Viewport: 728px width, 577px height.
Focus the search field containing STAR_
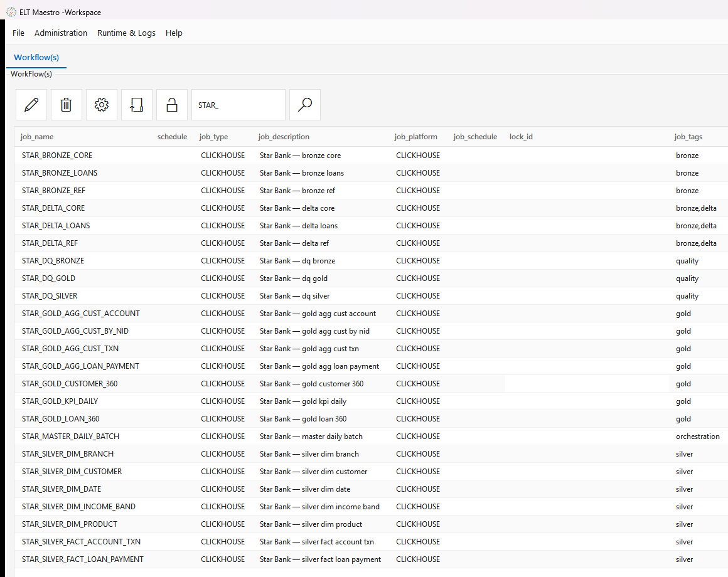coord(238,105)
